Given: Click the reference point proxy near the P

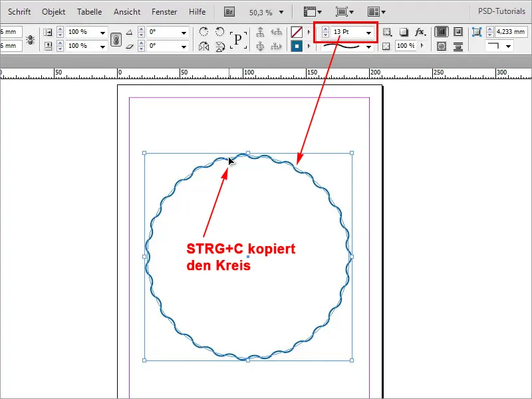Looking at the screenshot, I should 238,38.
